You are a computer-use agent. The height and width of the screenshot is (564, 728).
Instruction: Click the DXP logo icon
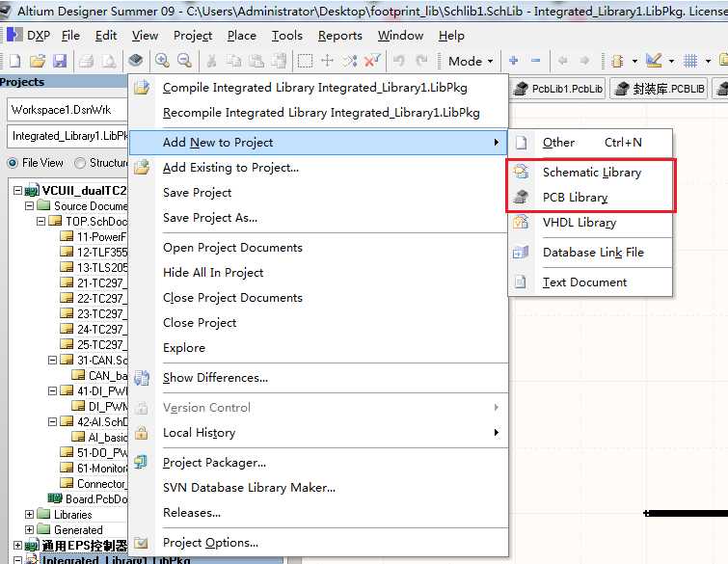click(13, 35)
